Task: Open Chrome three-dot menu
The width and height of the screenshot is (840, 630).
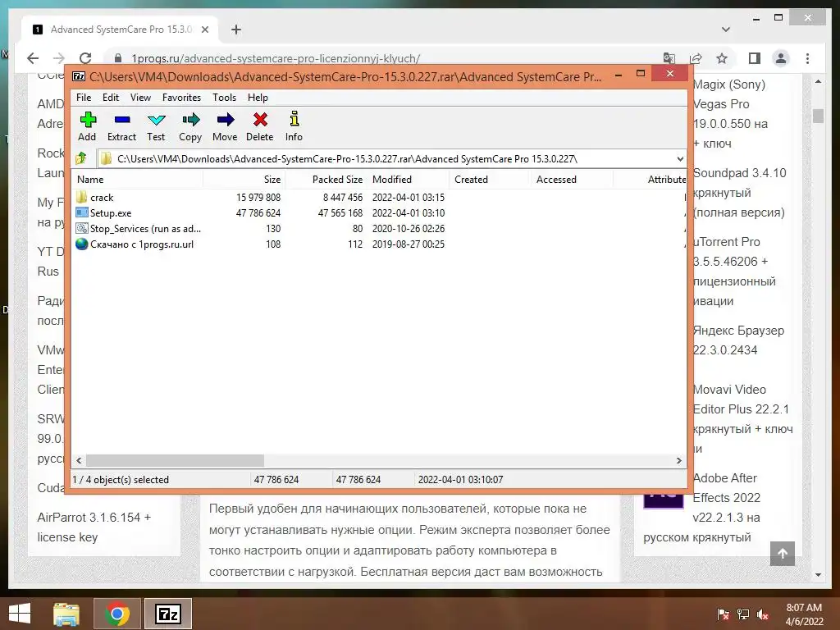Action: click(807, 58)
